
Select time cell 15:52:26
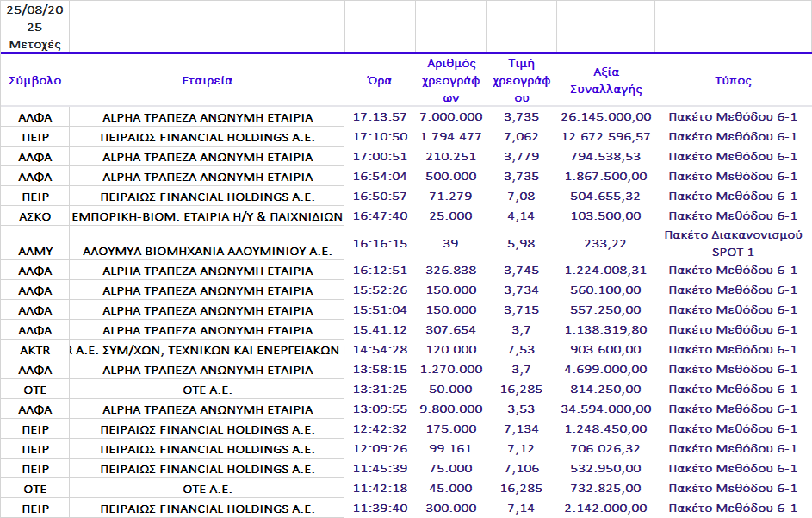(380, 290)
